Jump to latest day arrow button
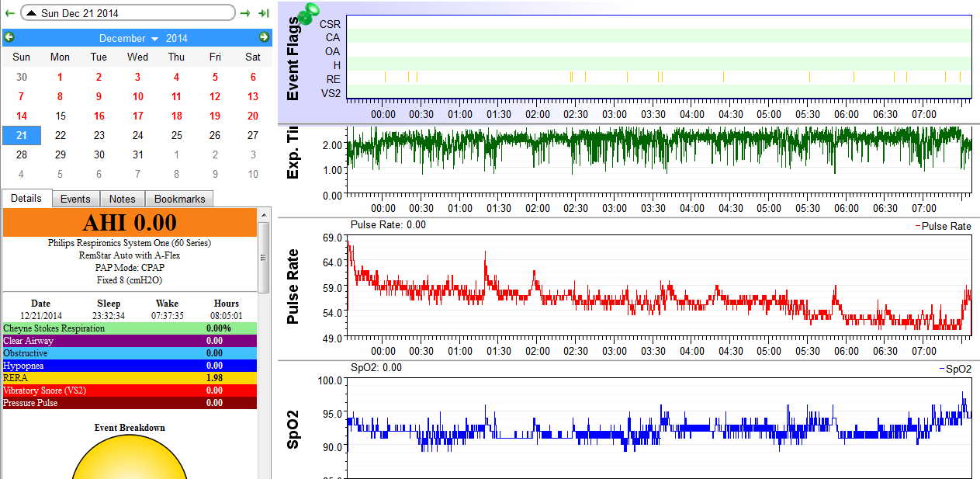 point(264,13)
